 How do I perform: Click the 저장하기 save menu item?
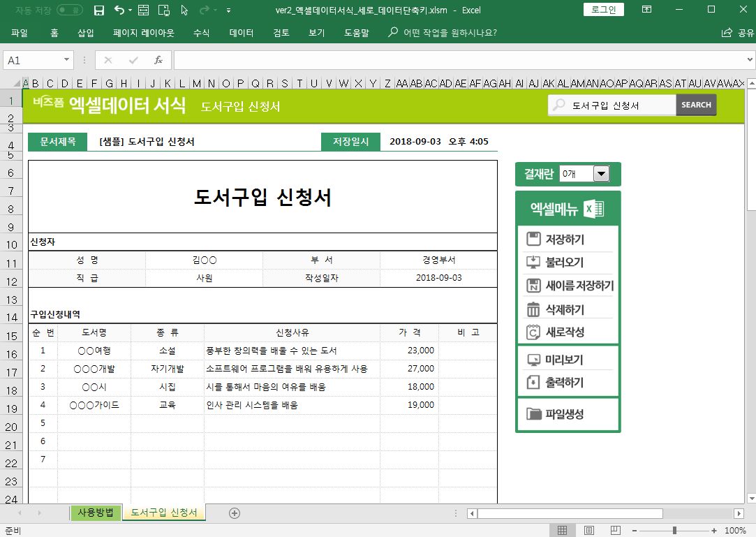click(565, 240)
